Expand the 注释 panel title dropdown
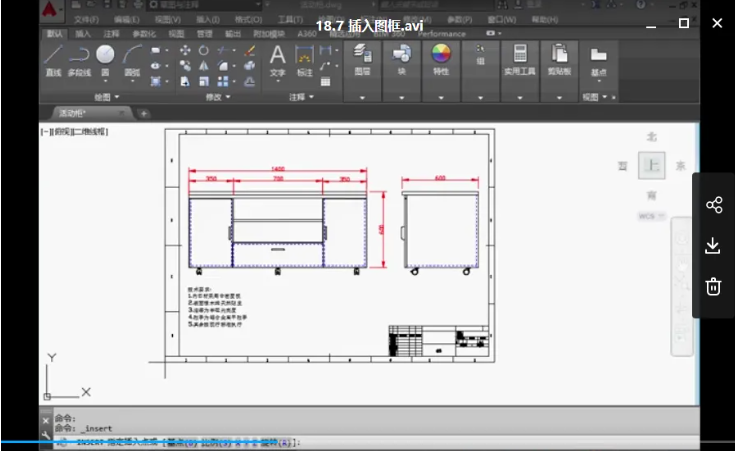735x451 pixels. click(301, 97)
